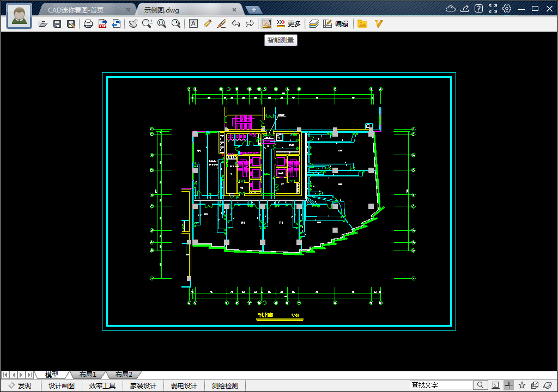Toggle the crosshair cursor button in status bar
558x392 pixels.
click(x=508, y=385)
